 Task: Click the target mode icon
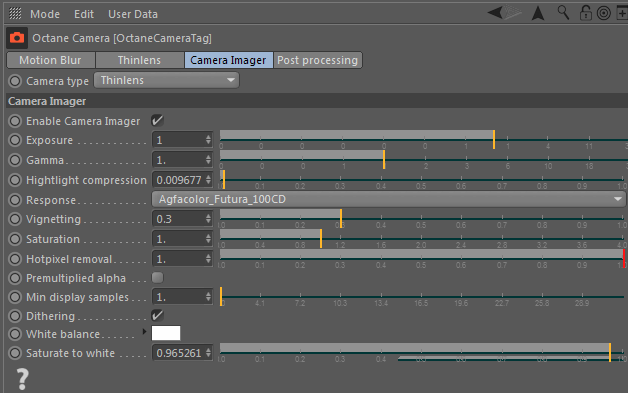point(604,13)
